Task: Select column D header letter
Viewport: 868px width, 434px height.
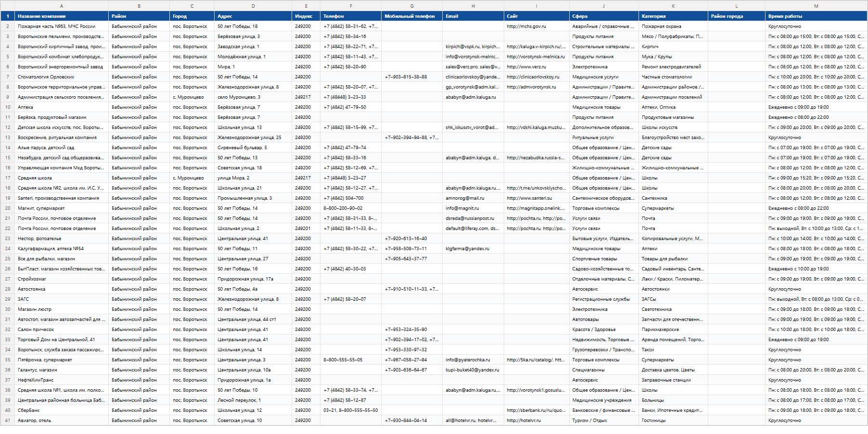Action: click(x=253, y=6)
